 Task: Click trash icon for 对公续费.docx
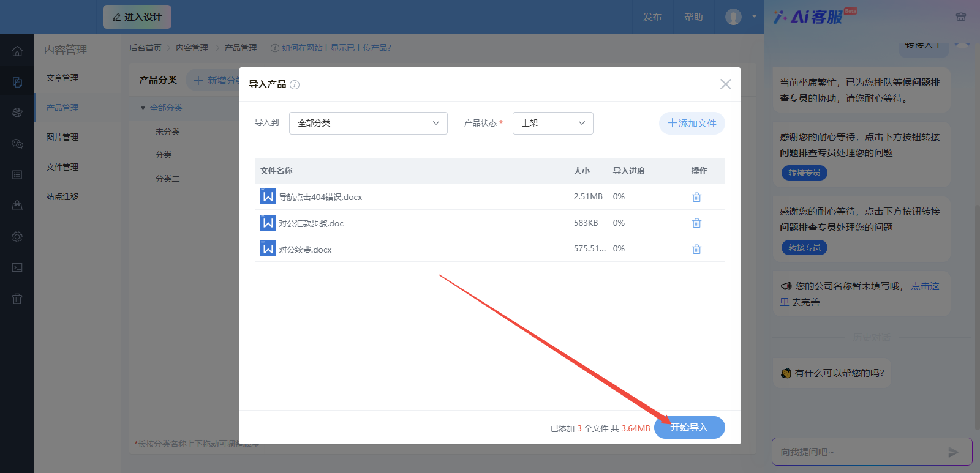point(696,249)
